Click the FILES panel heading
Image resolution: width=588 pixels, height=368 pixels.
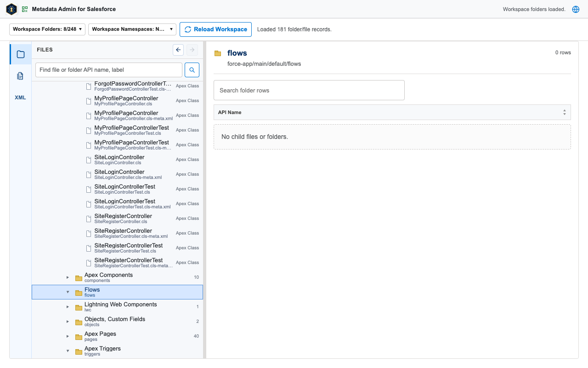point(45,50)
